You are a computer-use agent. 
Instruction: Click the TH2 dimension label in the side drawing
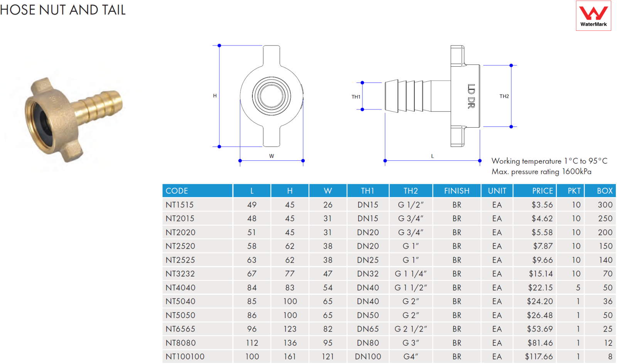(504, 96)
